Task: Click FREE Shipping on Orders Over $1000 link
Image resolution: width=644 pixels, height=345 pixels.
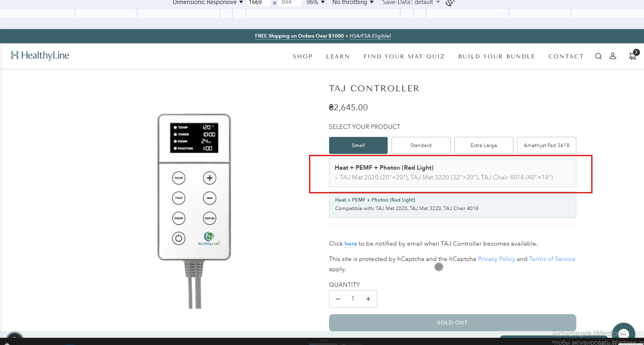Action: pyautogui.click(x=299, y=36)
